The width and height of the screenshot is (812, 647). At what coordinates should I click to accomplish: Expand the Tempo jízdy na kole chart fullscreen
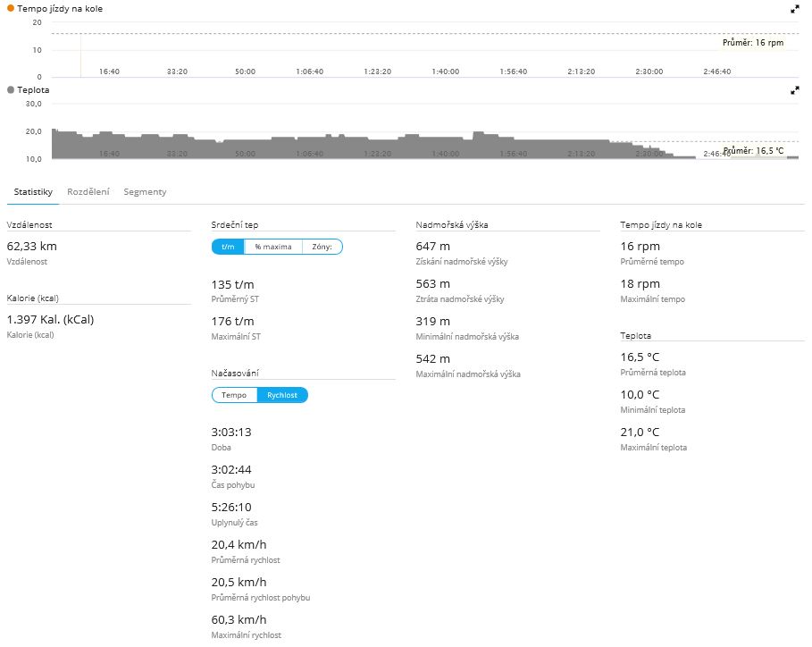coord(795,9)
